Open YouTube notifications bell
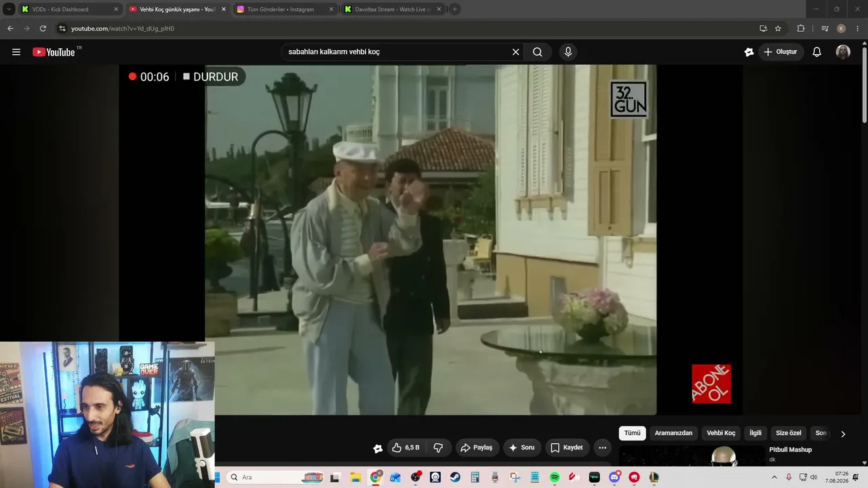Image resolution: width=868 pixels, height=488 pixels. 817,52
